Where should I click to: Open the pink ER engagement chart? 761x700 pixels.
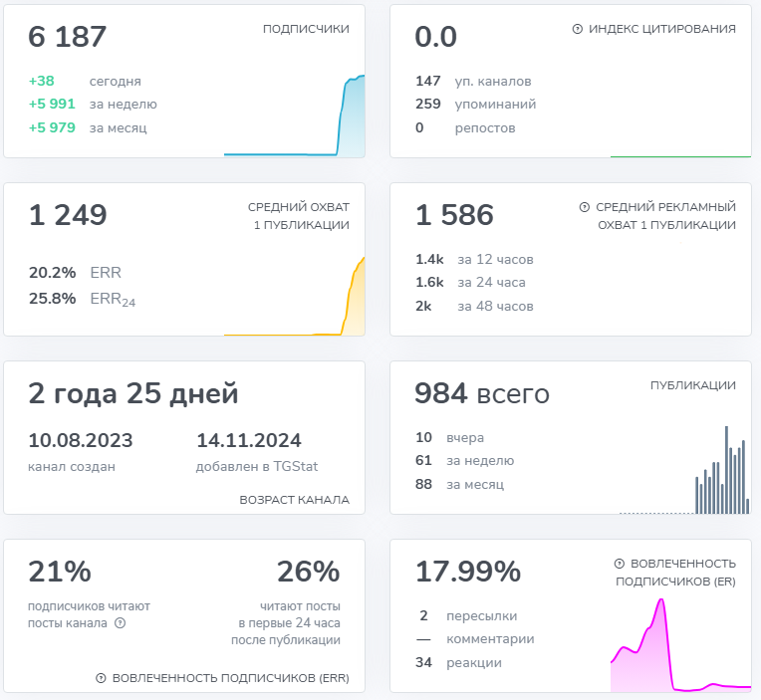(x=679, y=645)
